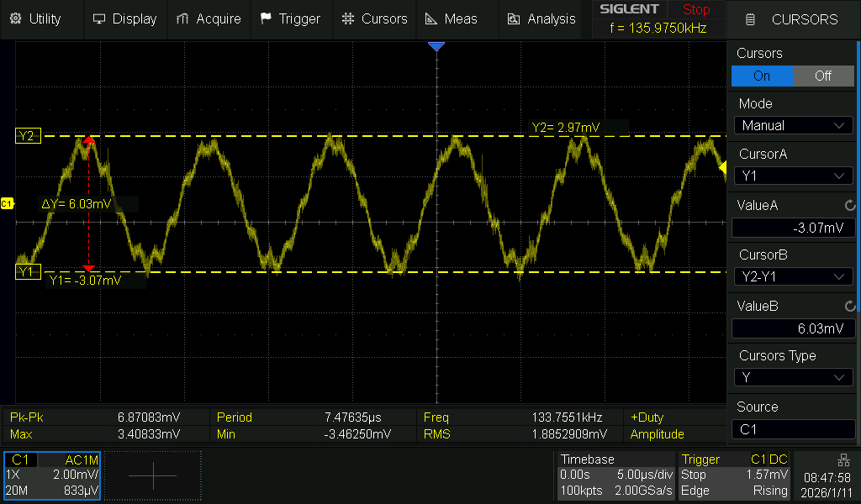Expand the Cursors Type Y dropdown
The image size is (861, 504).
coord(794,377)
